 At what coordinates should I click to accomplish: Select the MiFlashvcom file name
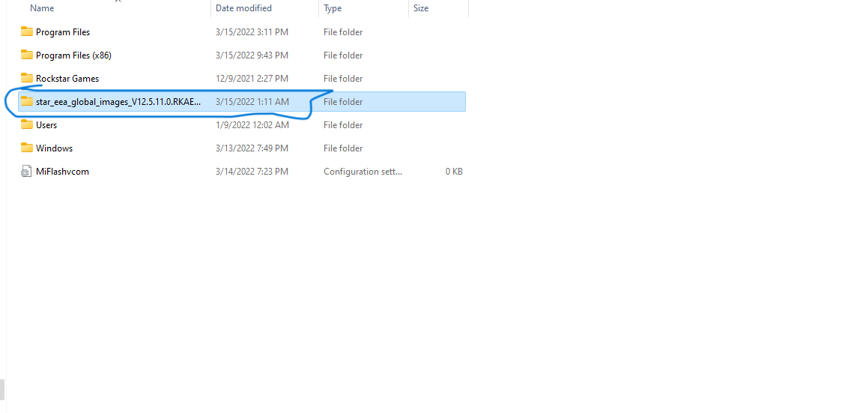click(63, 172)
